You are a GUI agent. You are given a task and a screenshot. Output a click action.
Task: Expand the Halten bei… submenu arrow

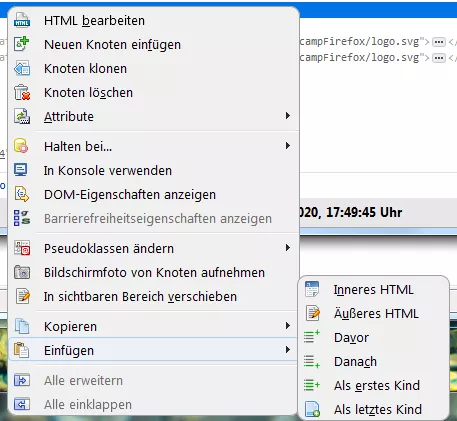[x=288, y=146]
